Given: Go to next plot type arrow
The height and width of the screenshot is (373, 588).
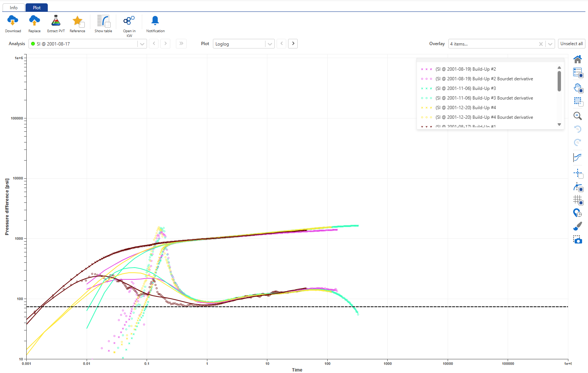Looking at the screenshot, I should (x=293, y=44).
